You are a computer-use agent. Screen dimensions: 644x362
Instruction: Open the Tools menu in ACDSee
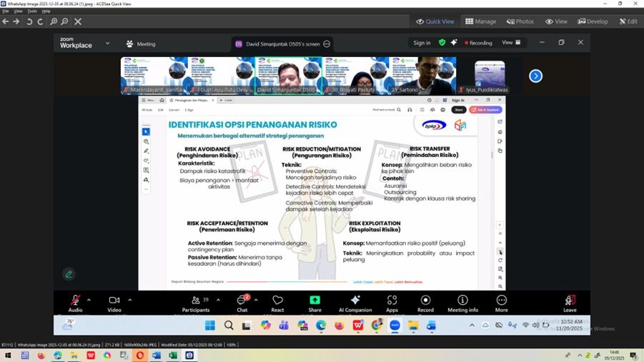click(31, 11)
